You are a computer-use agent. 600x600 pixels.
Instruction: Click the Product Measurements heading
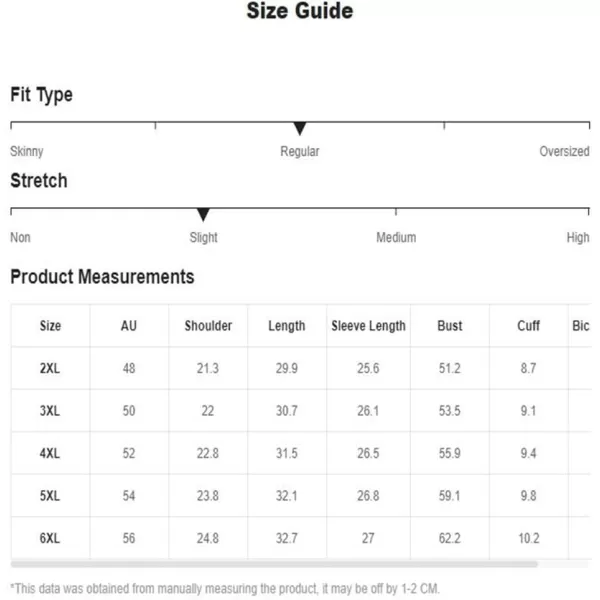(x=102, y=276)
